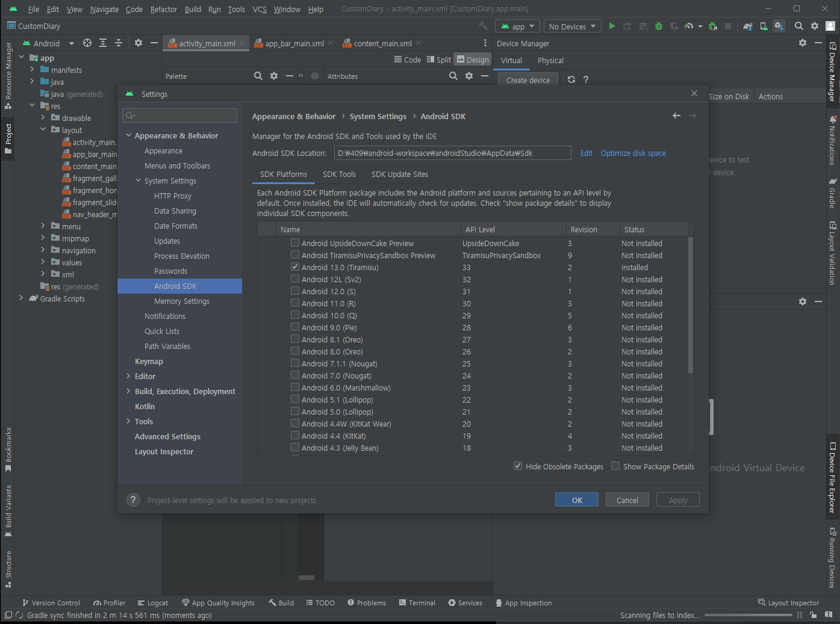
Task: Click the OK button in Settings
Action: (577, 500)
